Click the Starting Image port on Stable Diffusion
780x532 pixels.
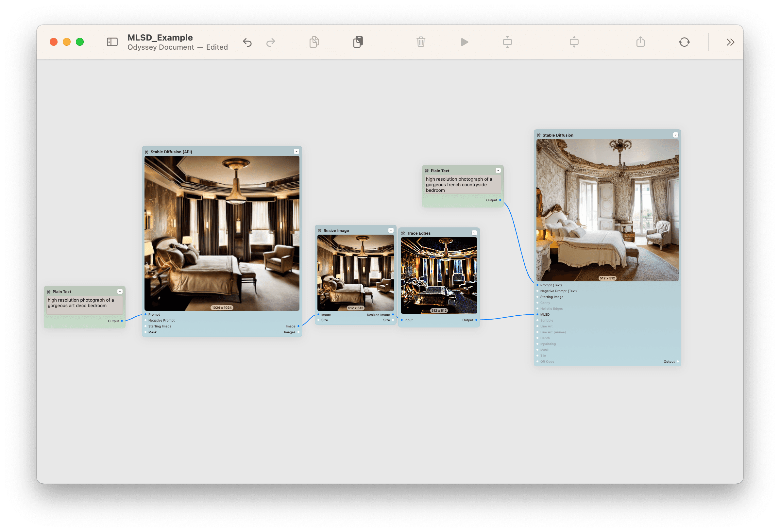(537, 297)
